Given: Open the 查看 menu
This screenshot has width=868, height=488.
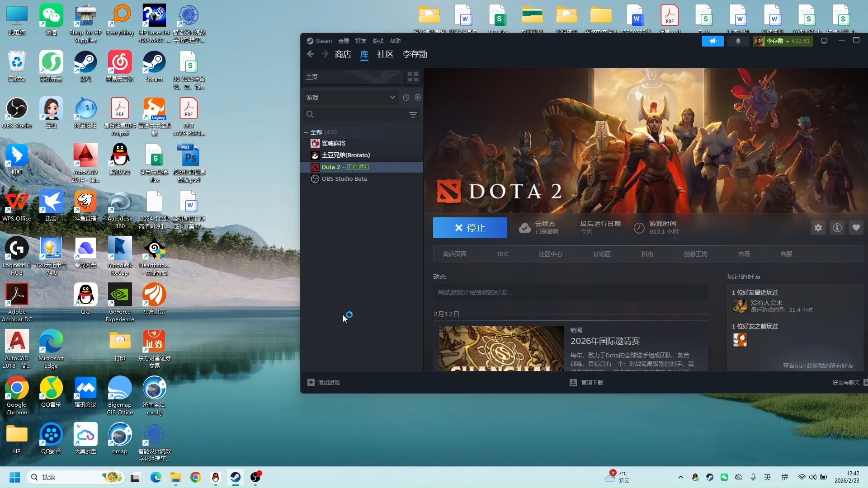Looking at the screenshot, I should coord(344,41).
